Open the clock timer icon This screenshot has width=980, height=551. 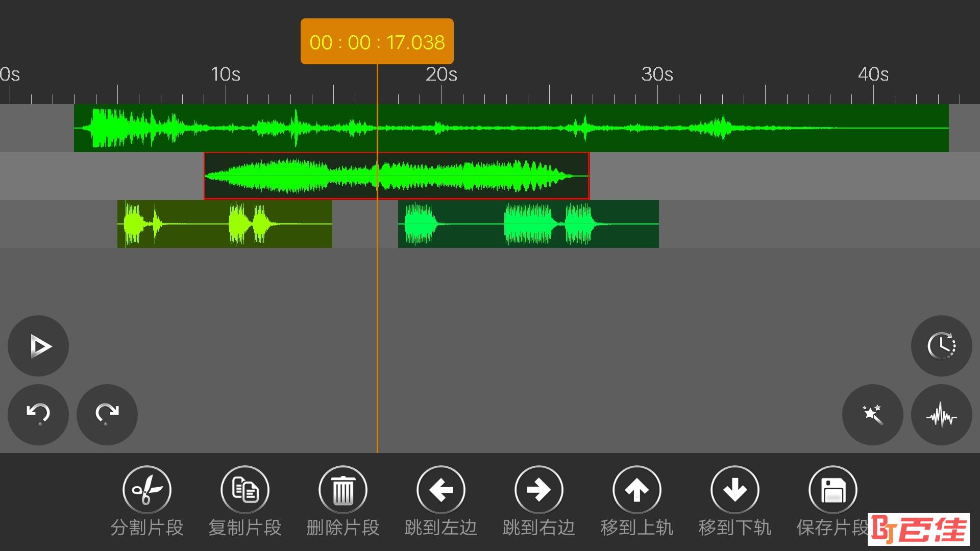(x=942, y=346)
